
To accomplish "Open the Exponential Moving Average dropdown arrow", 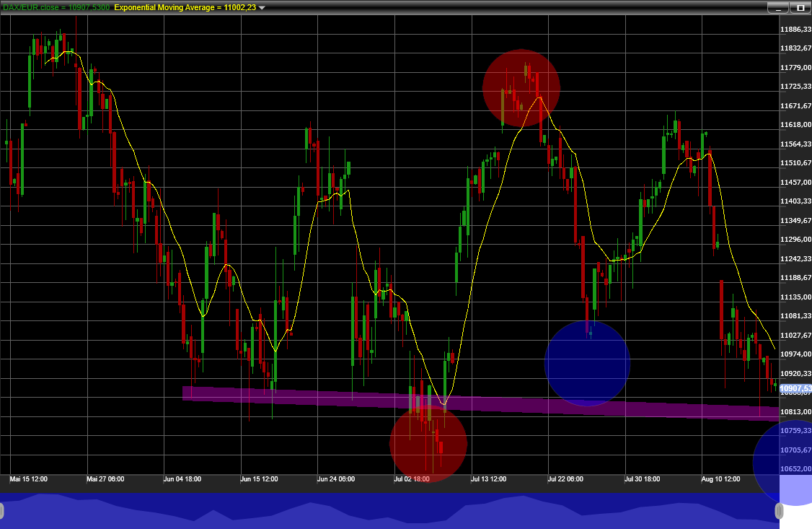I will (262, 8).
